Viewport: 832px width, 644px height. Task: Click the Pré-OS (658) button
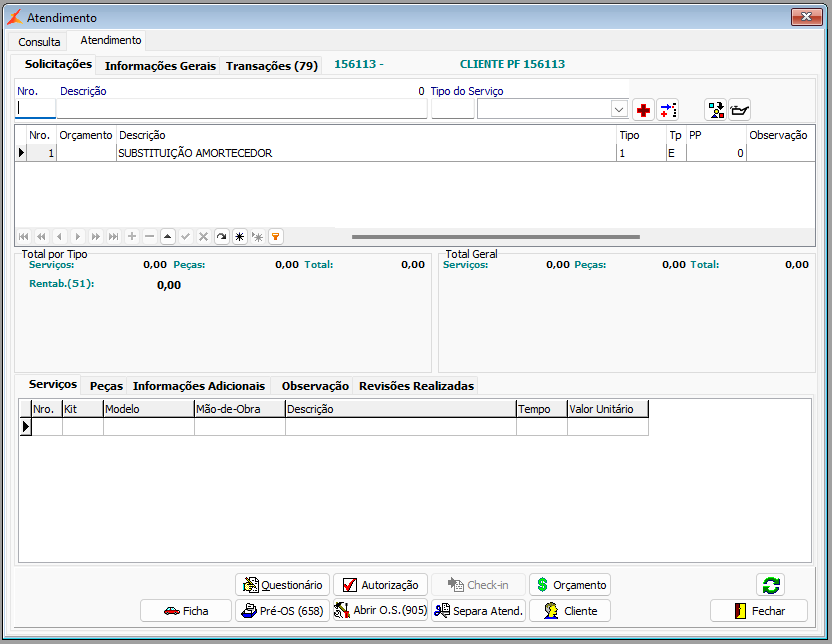click(x=282, y=611)
